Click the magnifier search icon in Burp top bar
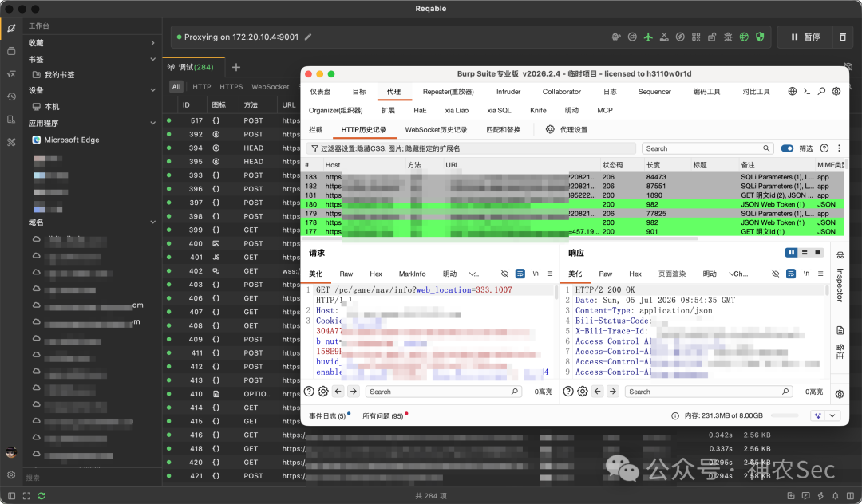862x504 pixels. (821, 91)
